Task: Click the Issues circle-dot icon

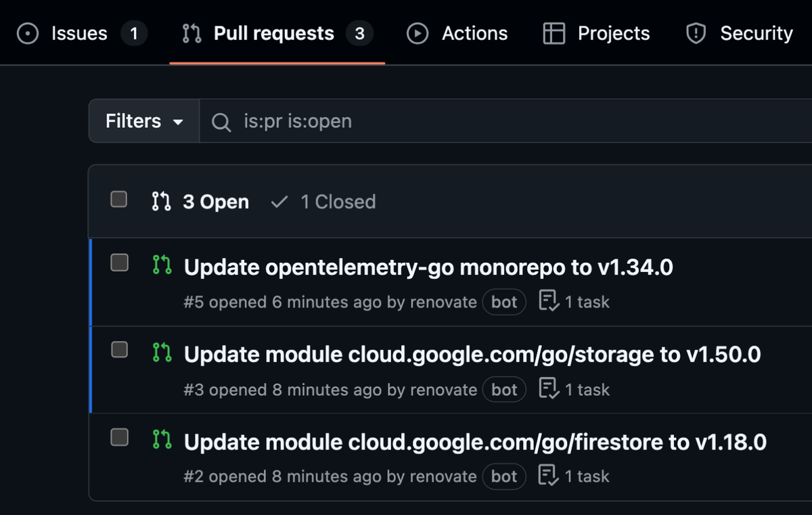Action: coord(28,34)
